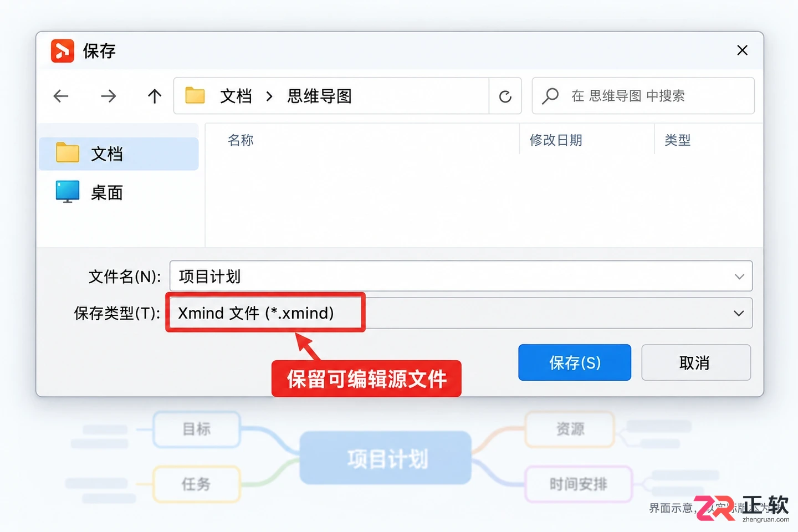Image resolution: width=798 pixels, height=532 pixels.
Task: Refresh the folder view
Action: [505, 96]
